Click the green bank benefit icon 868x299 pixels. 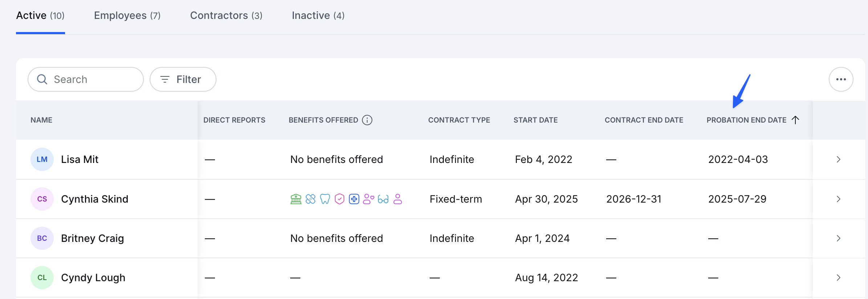(296, 199)
